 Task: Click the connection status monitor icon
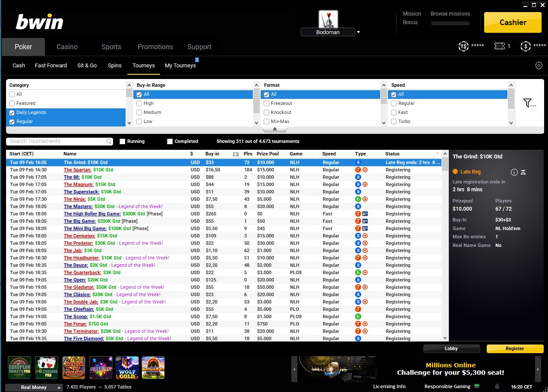(477, 386)
